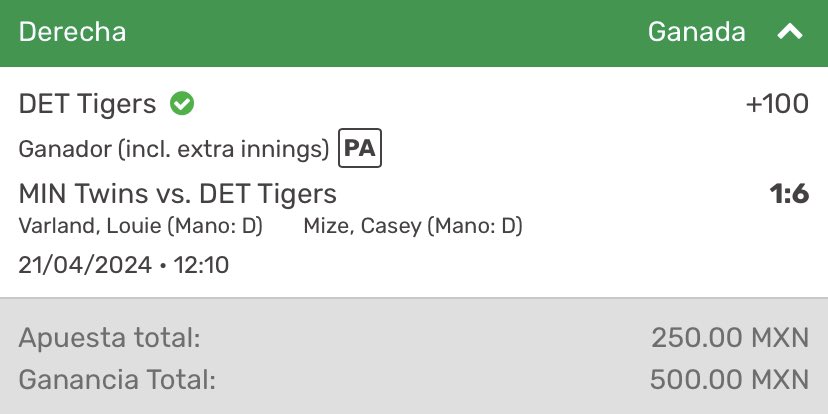Viewport: 828px width, 414px height.
Task: Click the 21/04/2024 date and time
Action: point(124,265)
